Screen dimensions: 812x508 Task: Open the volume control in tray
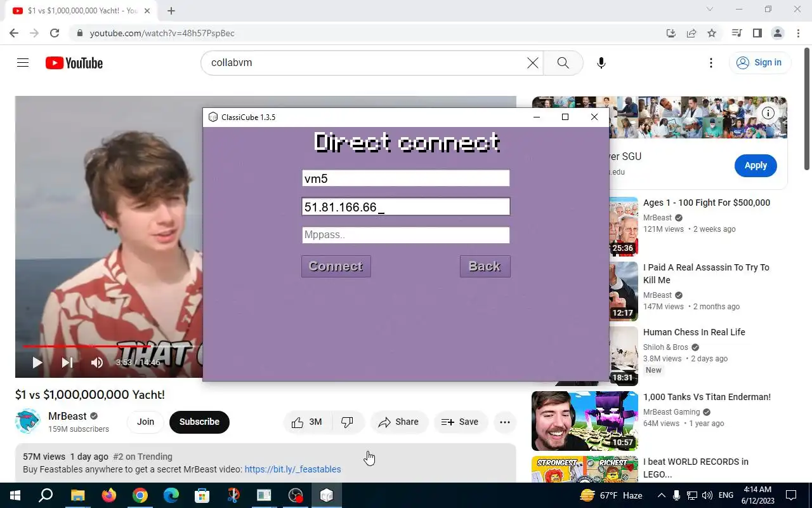pyautogui.click(x=707, y=495)
